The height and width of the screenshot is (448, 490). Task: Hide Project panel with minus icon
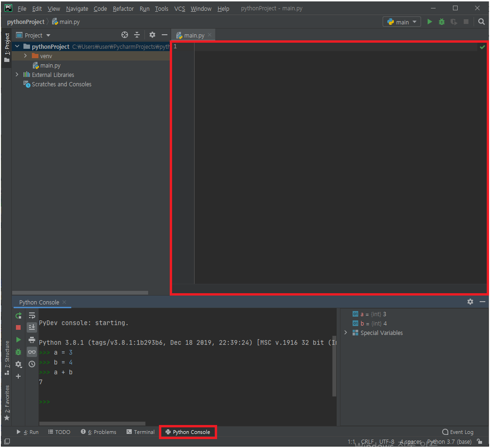165,35
